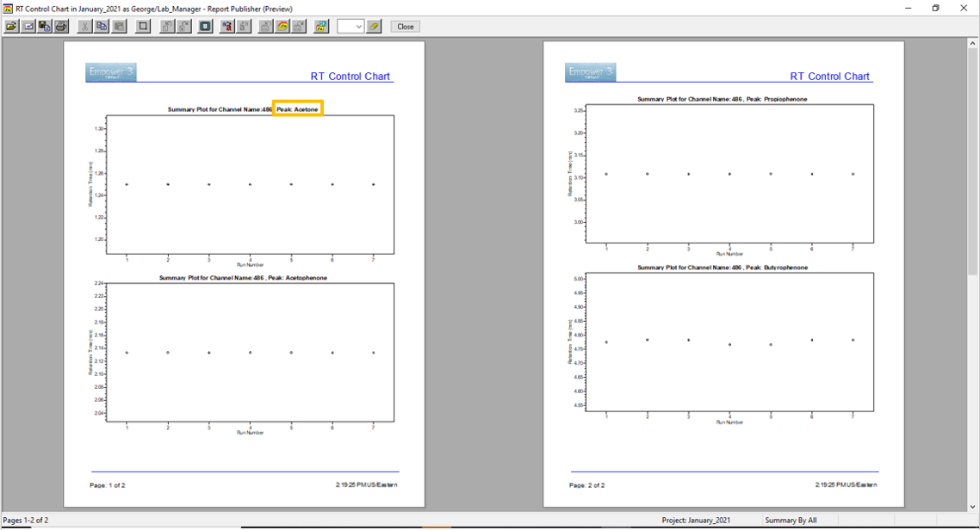980x530 pixels.
Task: Click 'Pages 1-2 of 2' in status bar
Action: 26,520
